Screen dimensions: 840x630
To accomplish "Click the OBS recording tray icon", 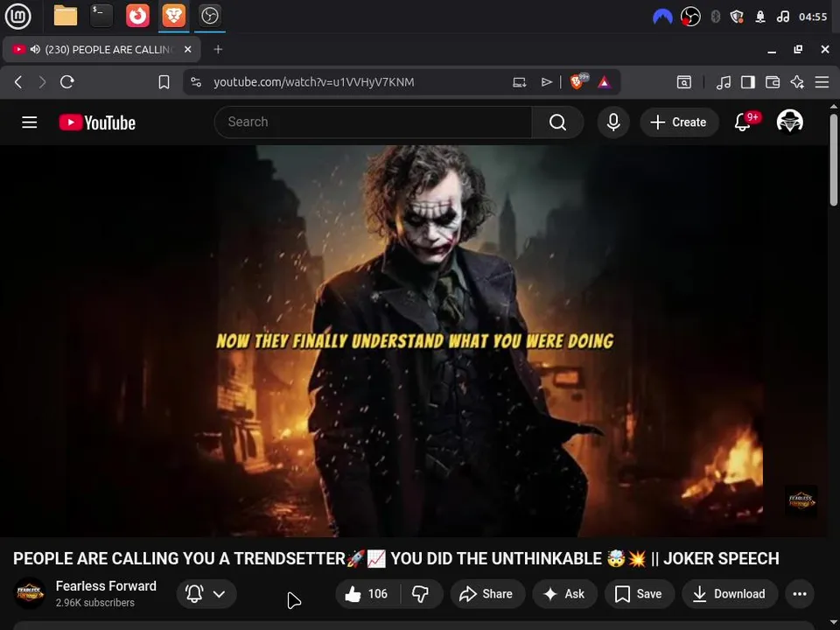I will point(690,17).
